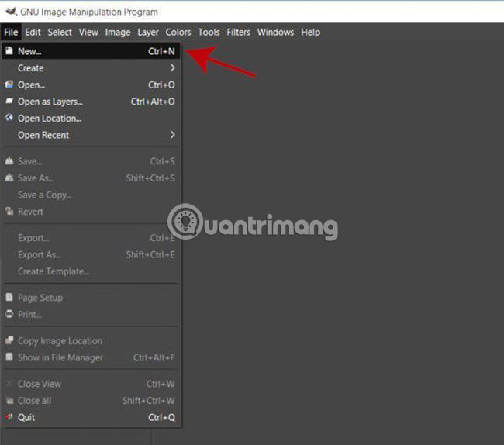The height and width of the screenshot is (445, 504).
Task: Choose Page Setup menu entry
Action: pos(91,298)
